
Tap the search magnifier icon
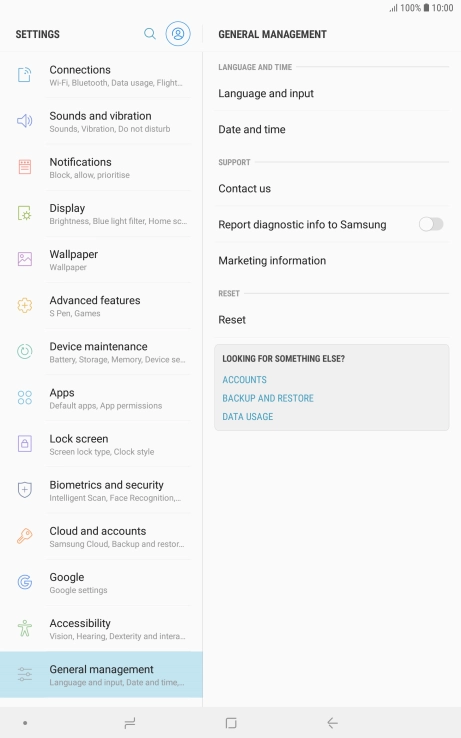(x=150, y=33)
